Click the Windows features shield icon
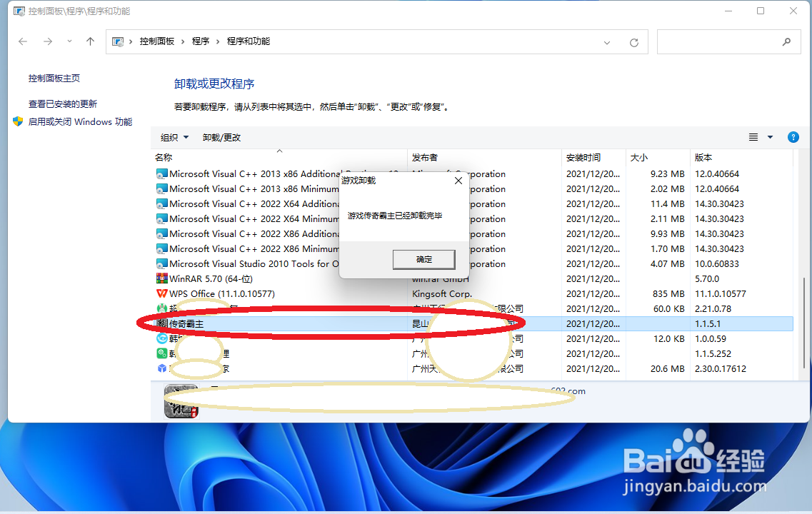The image size is (812, 514). (x=18, y=121)
